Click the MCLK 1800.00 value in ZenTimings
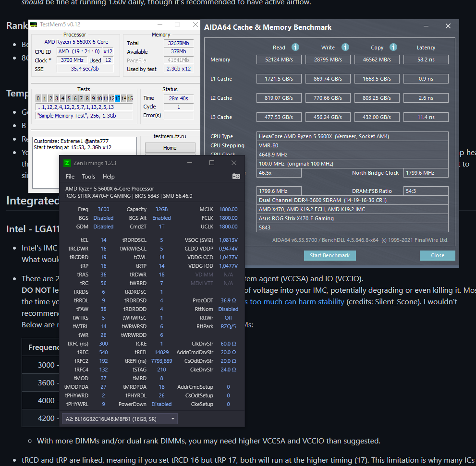The image size is (476, 466). point(228,209)
